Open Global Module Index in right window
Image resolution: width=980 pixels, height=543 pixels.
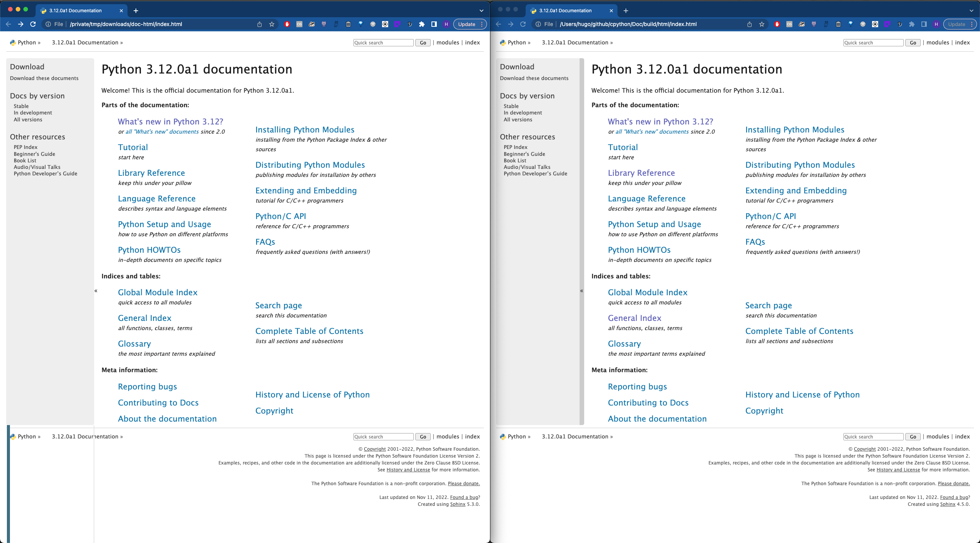click(x=647, y=293)
